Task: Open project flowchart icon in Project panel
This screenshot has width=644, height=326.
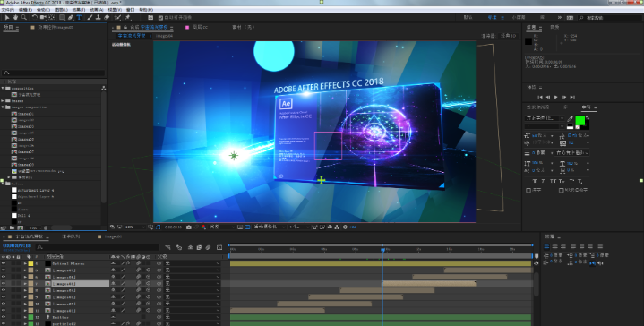Action: (104, 88)
